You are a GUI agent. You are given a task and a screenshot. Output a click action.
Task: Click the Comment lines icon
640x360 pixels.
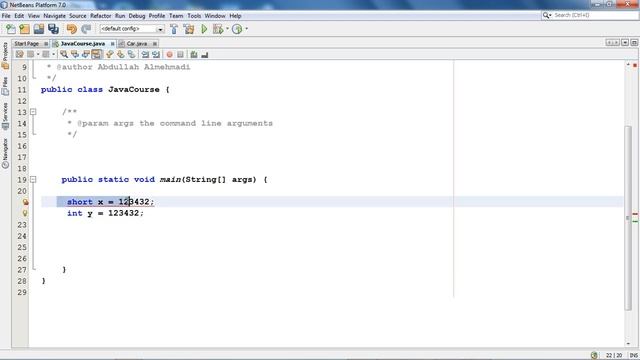194,54
